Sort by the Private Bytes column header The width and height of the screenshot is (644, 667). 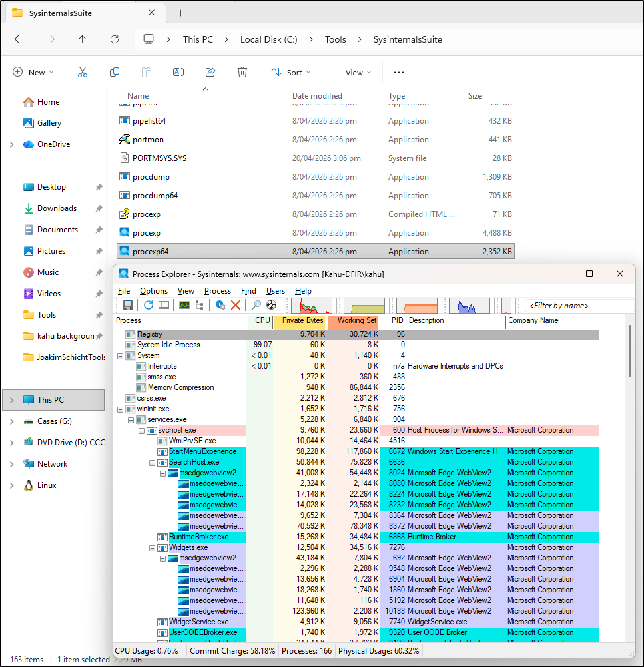300,321
